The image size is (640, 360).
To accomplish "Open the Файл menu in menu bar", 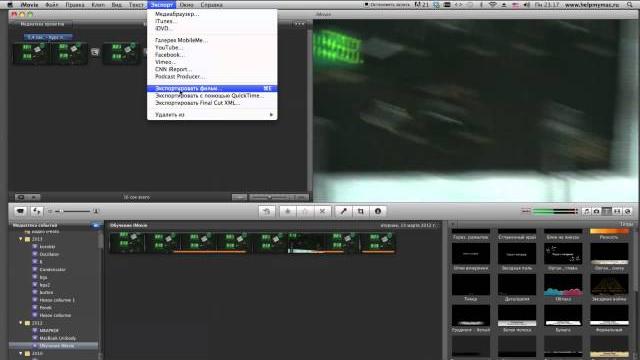I will point(51,5).
